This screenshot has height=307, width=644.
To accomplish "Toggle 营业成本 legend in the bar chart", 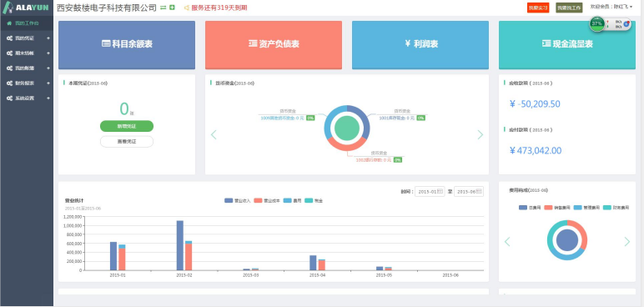I will pos(267,200).
